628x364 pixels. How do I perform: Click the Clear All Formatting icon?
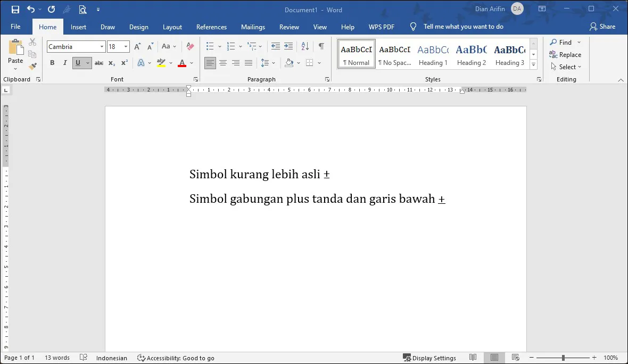(189, 46)
